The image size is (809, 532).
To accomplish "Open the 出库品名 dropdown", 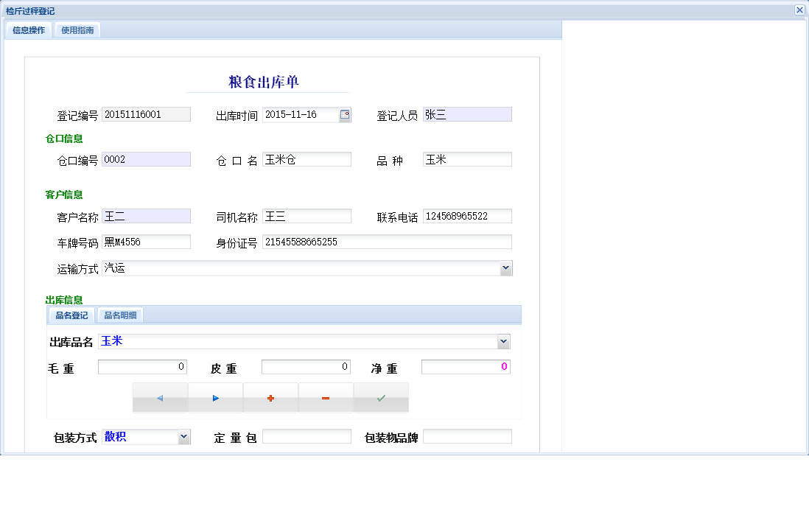I will pyautogui.click(x=504, y=341).
